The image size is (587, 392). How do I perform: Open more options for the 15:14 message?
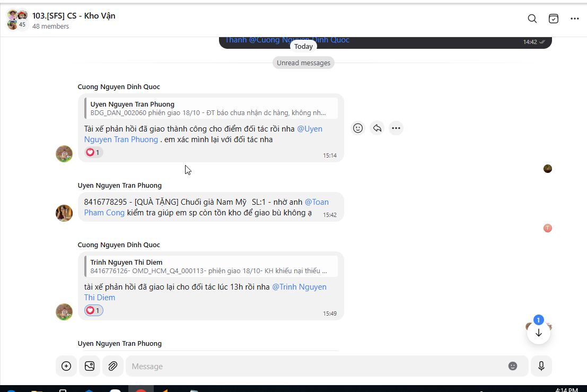pyautogui.click(x=396, y=128)
